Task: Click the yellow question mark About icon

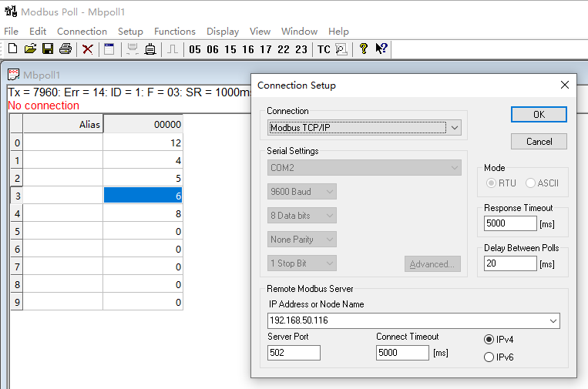Action: (363, 49)
